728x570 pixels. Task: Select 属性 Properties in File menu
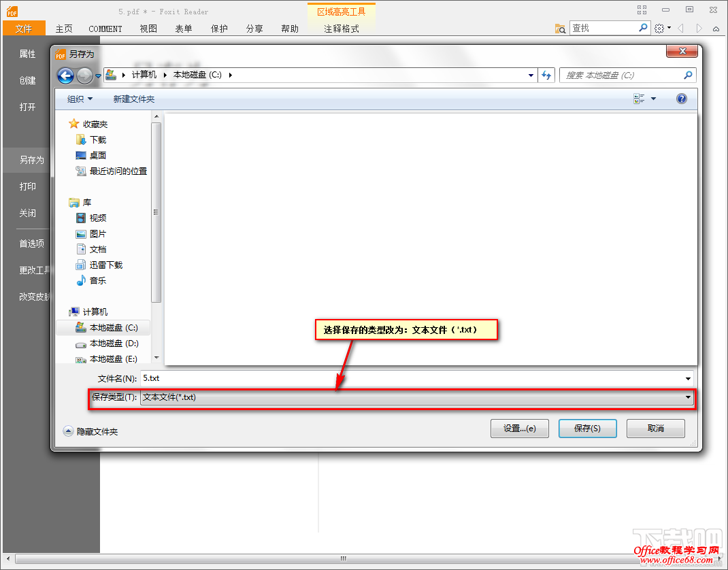(27, 54)
